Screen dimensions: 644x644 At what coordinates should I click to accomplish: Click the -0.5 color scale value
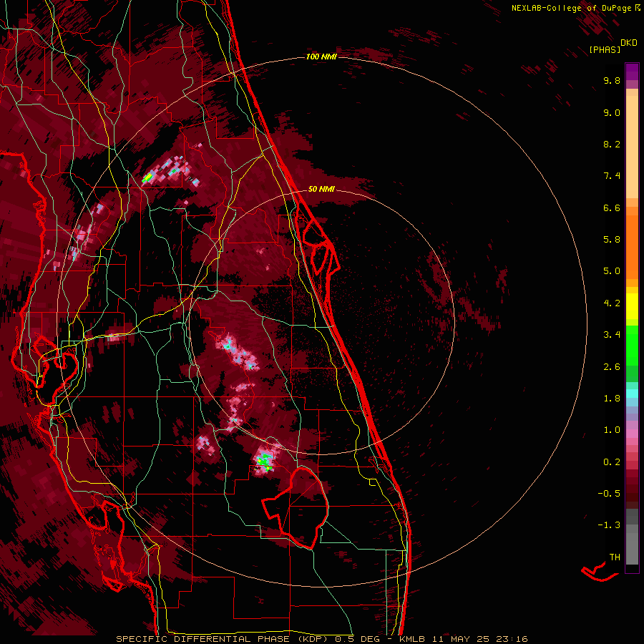point(609,494)
